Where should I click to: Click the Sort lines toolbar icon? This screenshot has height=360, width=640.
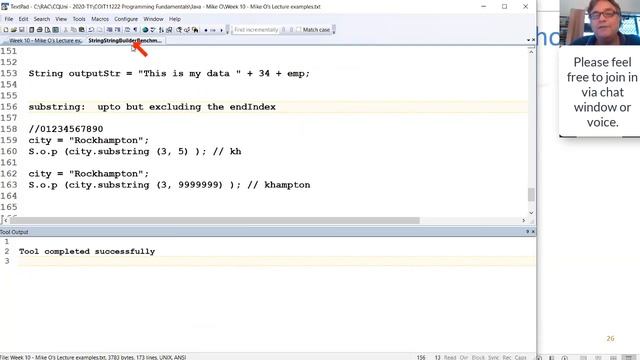pos(161,30)
